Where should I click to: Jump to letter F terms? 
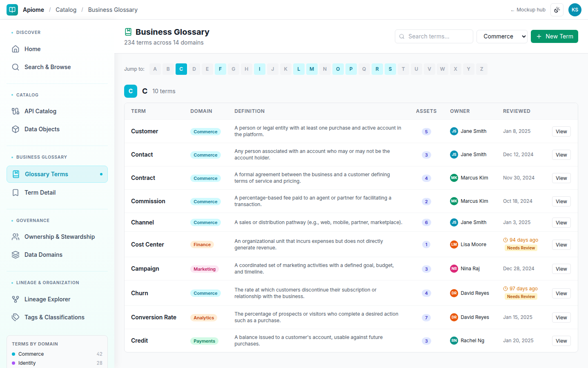(x=220, y=69)
